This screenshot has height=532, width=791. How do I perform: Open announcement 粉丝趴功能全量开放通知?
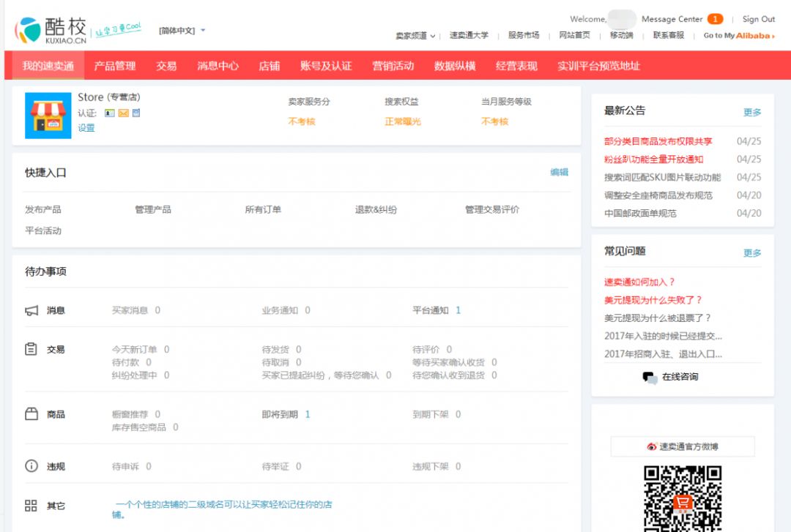coord(654,160)
